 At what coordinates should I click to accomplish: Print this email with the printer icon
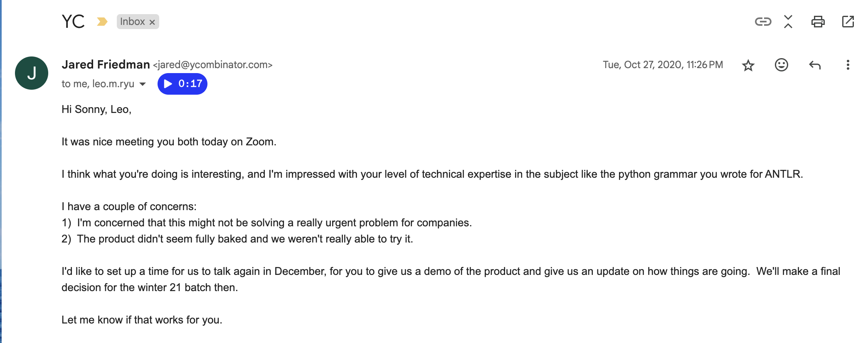point(818,22)
